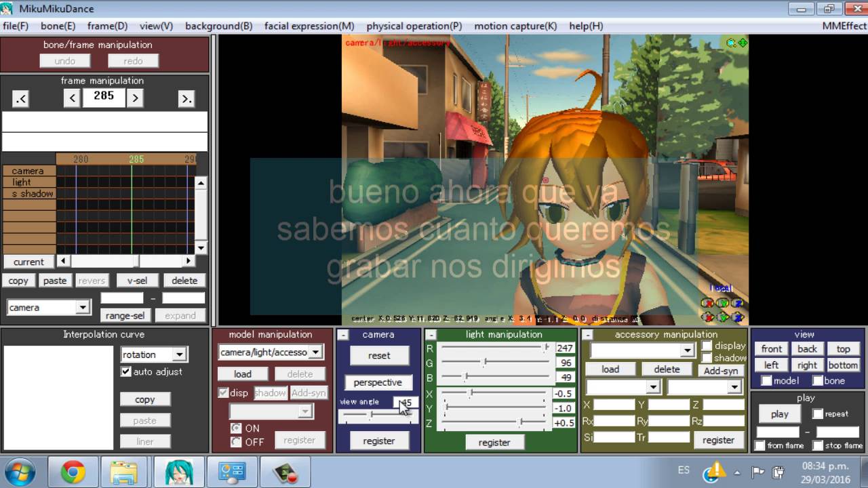The image size is (868, 488).
Task: Collapse the accessory manipulation panel with its minus button
Action: (x=587, y=335)
